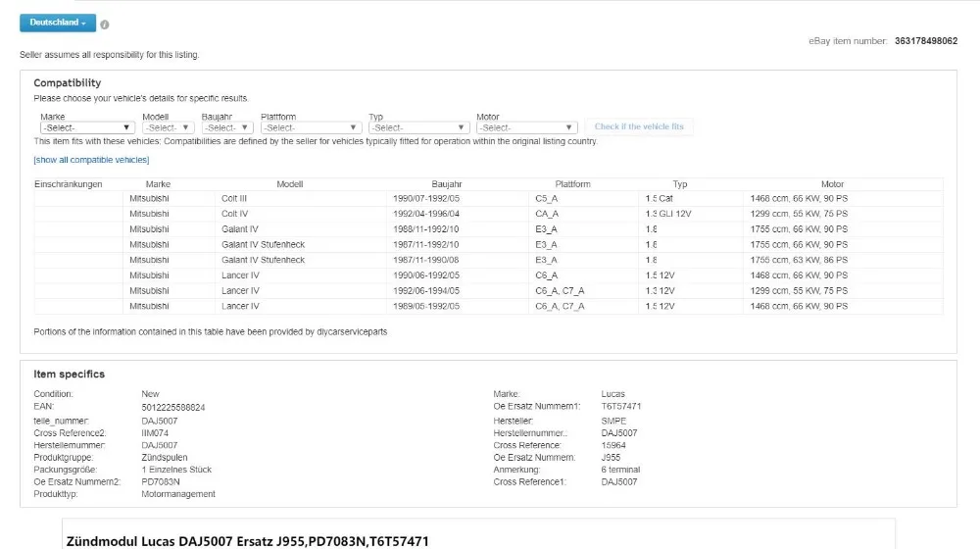Click the Colt III model cell
This screenshot has height=549, width=980.
(x=234, y=198)
